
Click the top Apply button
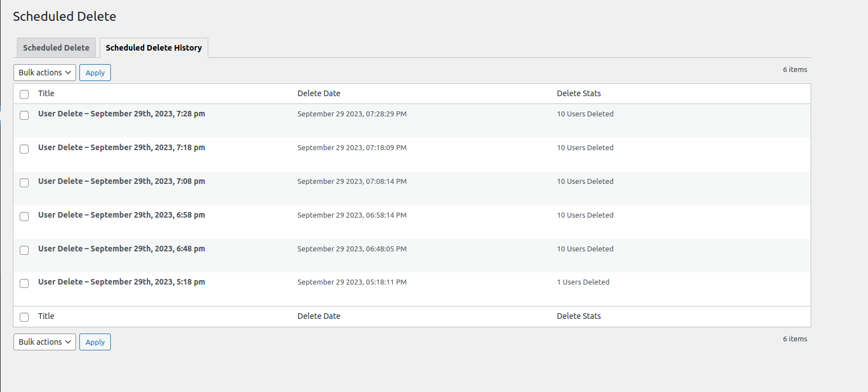[95, 72]
